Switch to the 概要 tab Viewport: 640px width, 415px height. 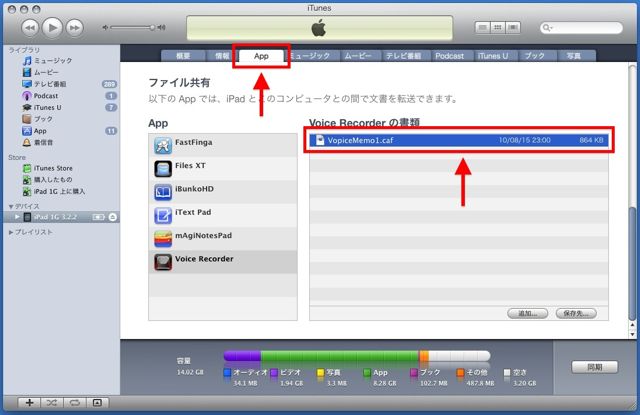[x=183, y=56]
